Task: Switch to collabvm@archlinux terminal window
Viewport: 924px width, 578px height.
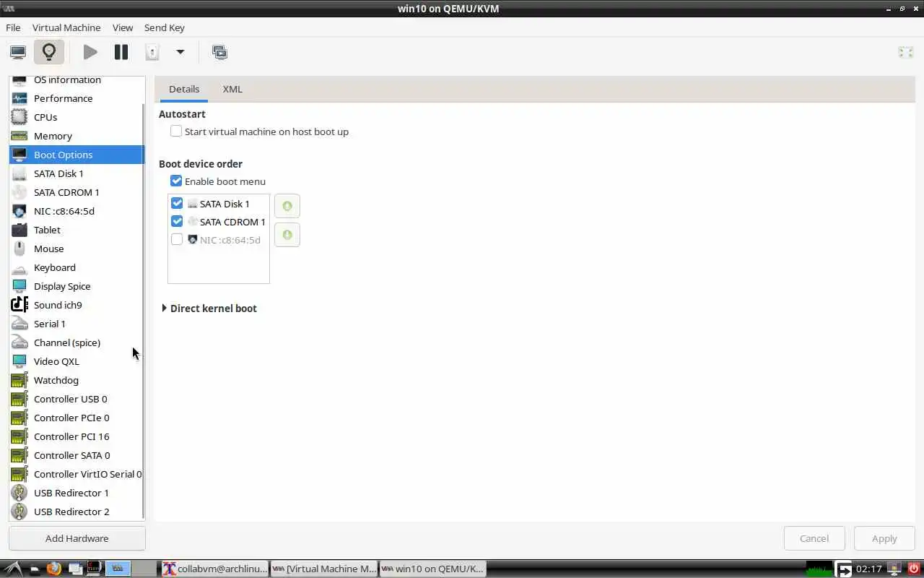Action: [214, 569]
